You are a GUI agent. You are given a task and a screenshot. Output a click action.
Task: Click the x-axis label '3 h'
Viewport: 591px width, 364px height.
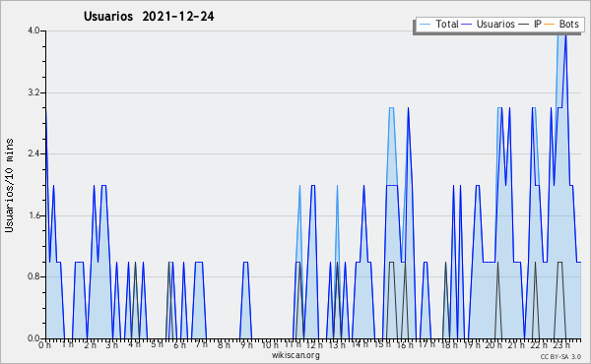pyautogui.click(x=112, y=345)
